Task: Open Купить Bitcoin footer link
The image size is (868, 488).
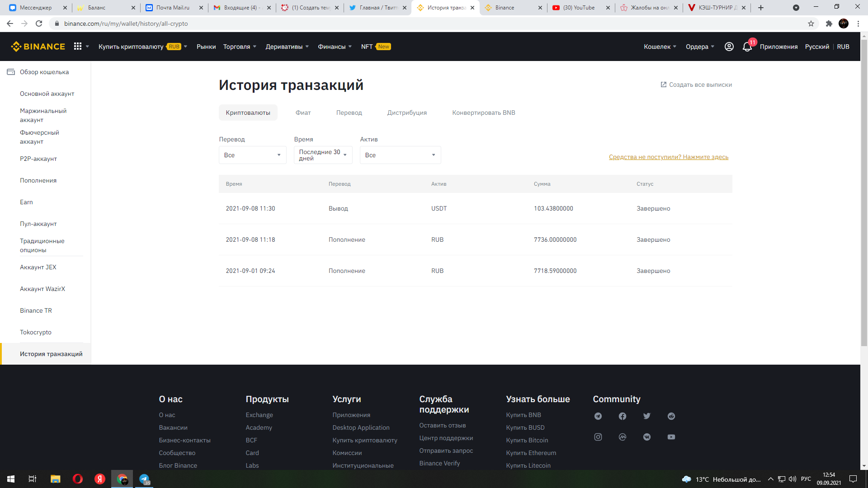Action: [x=527, y=440]
